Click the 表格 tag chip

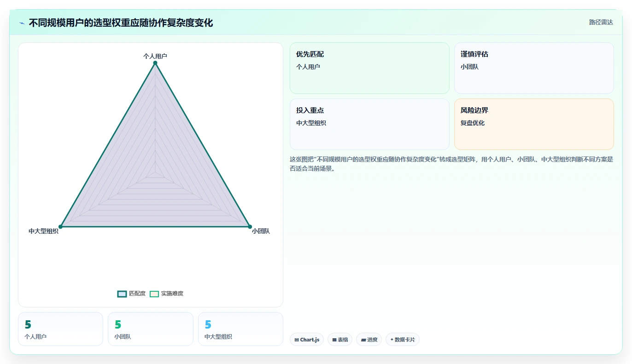tap(340, 340)
